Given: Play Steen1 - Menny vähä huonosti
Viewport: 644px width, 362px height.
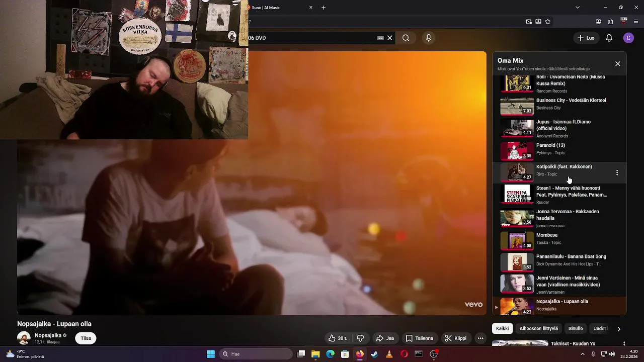Looking at the screenshot, I should [559, 195].
